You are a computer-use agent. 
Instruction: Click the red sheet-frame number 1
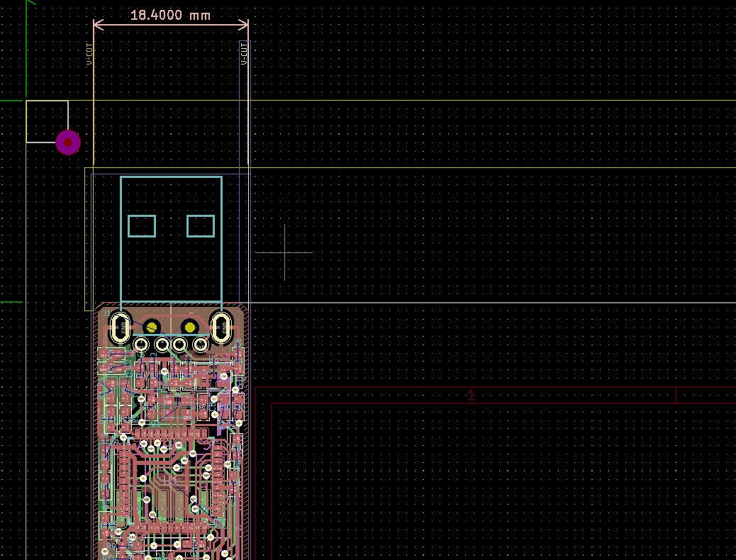tap(471, 395)
